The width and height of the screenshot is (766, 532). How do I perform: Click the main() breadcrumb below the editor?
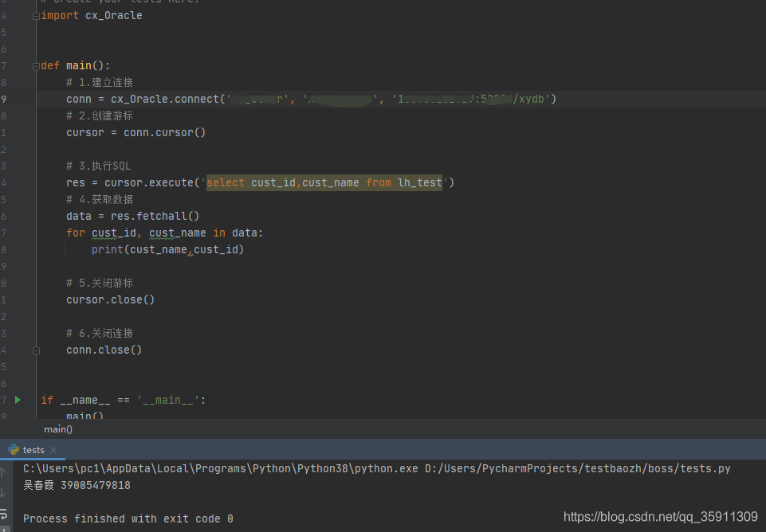tap(58, 428)
